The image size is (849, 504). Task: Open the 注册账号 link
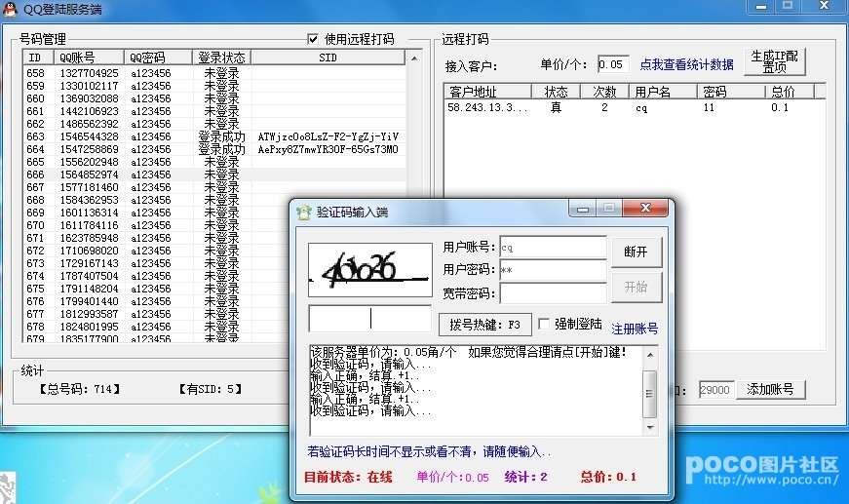[x=635, y=329]
